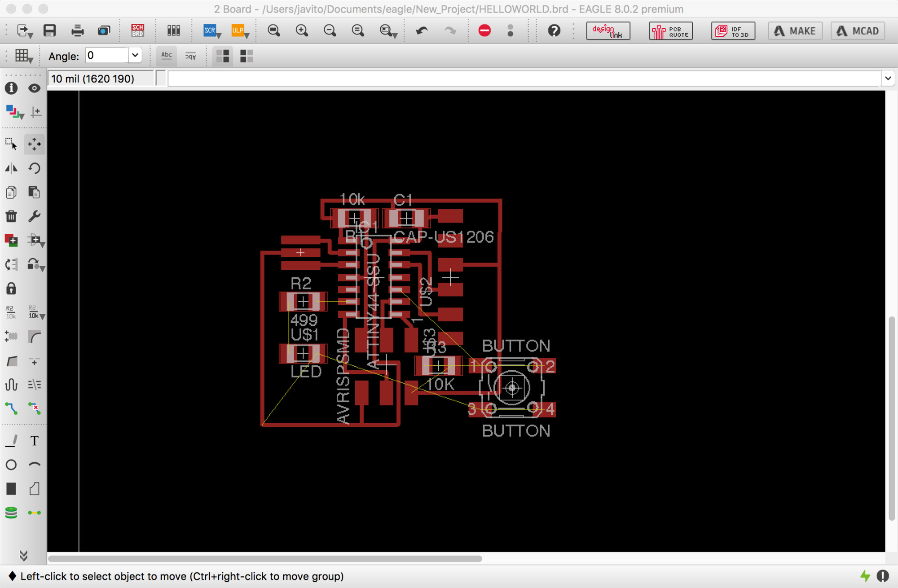Click the Angle value field
898x588 pixels.
coord(107,56)
